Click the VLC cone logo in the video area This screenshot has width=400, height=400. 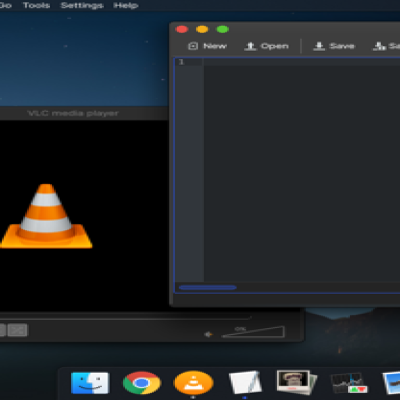tap(46, 216)
